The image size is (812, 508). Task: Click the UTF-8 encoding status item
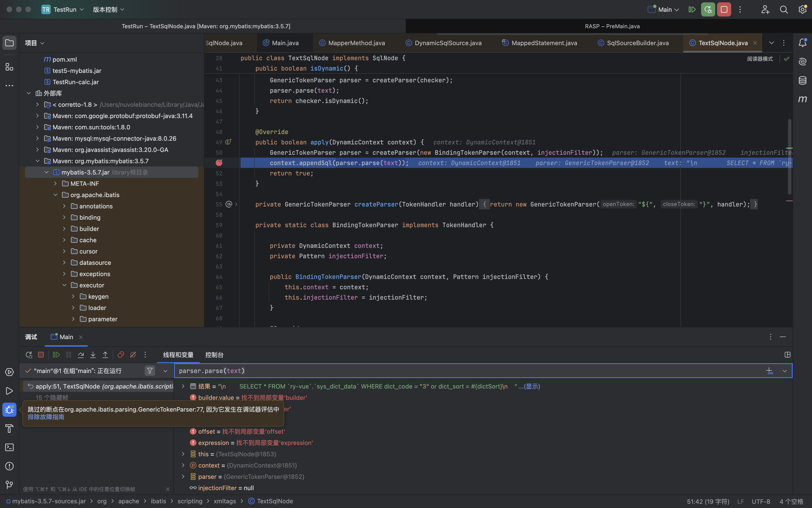click(761, 501)
